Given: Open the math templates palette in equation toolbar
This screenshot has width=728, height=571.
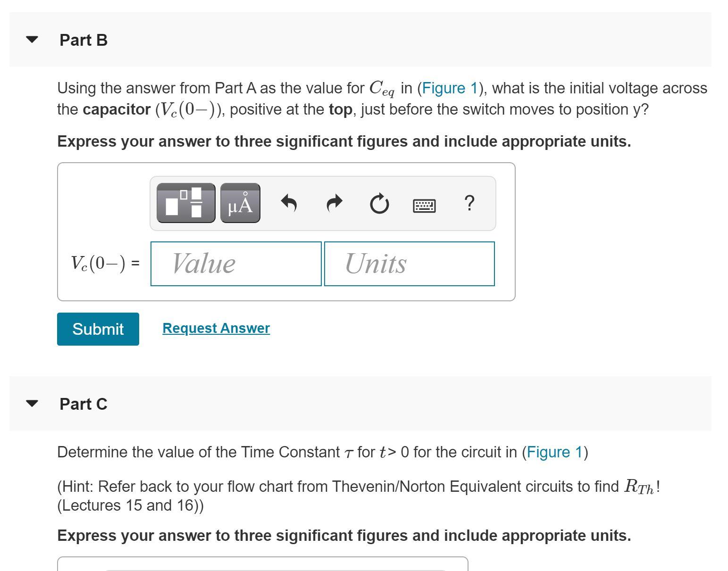Looking at the screenshot, I should tap(186, 204).
